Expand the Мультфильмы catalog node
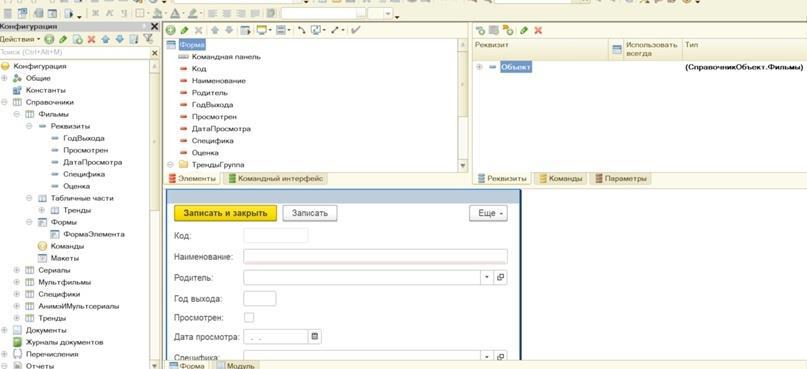This screenshot has height=369, width=807. coord(16,282)
